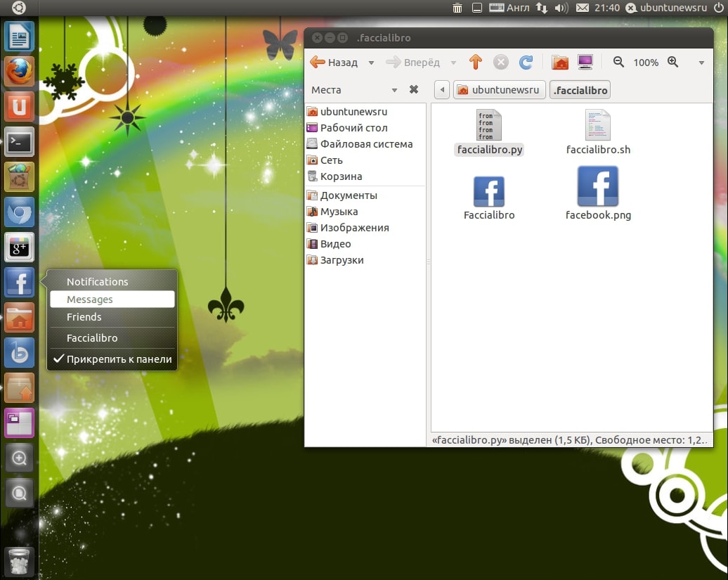728x580 pixels.
Task: Reset zoom via 100% label
Action: (x=646, y=63)
